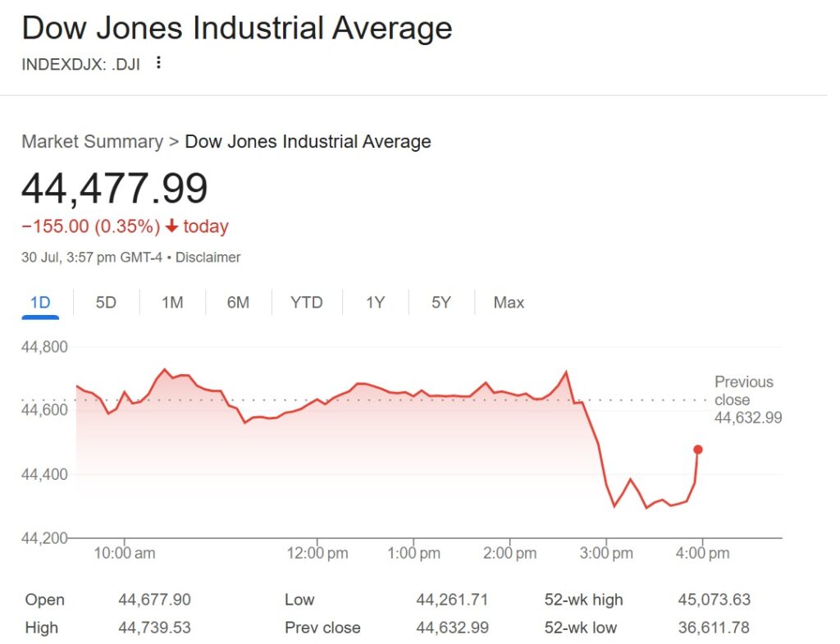Select the 1Y tab
The height and width of the screenshot is (644, 840).
click(x=374, y=302)
